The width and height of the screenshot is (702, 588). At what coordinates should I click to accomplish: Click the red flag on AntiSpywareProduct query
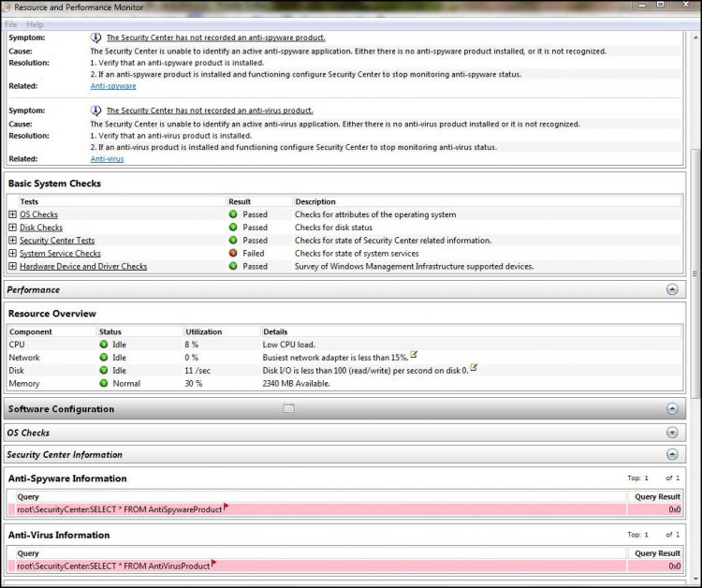[227, 507]
